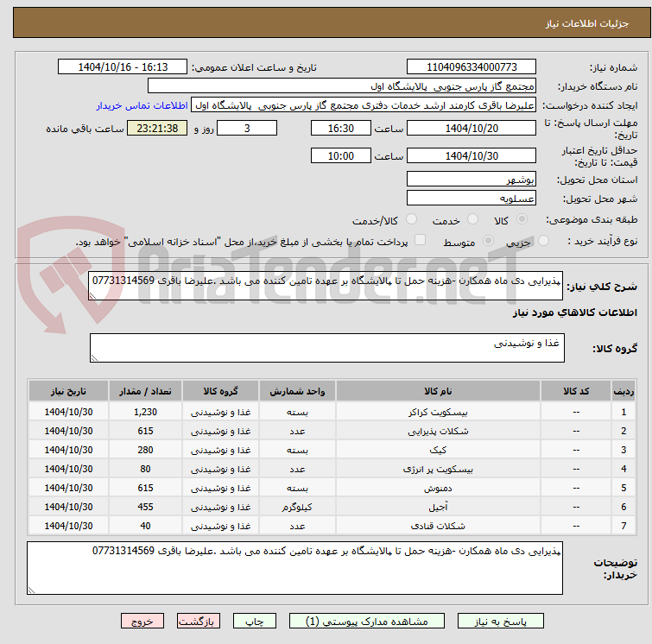Click the quantity 455 cell
This screenshot has height=644, width=652.
[x=145, y=507]
